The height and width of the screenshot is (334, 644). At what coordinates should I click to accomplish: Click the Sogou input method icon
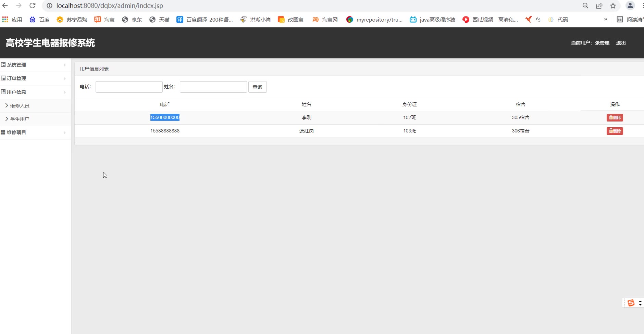(631, 303)
